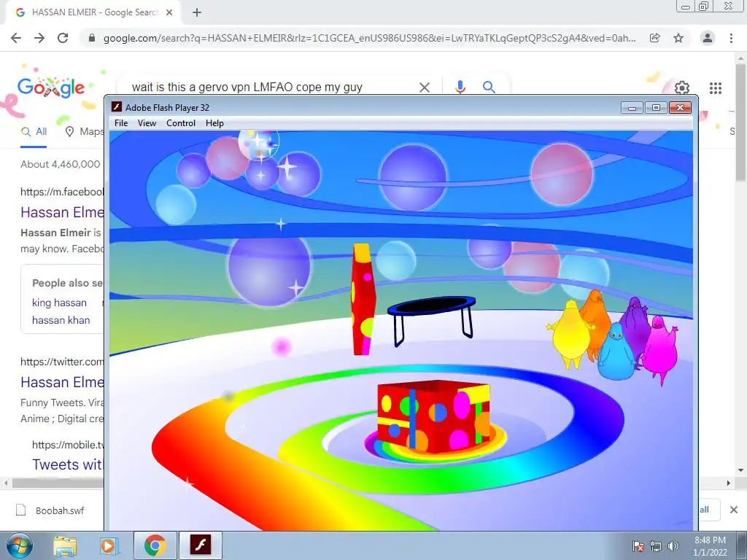Open network status tray icon

point(656,546)
